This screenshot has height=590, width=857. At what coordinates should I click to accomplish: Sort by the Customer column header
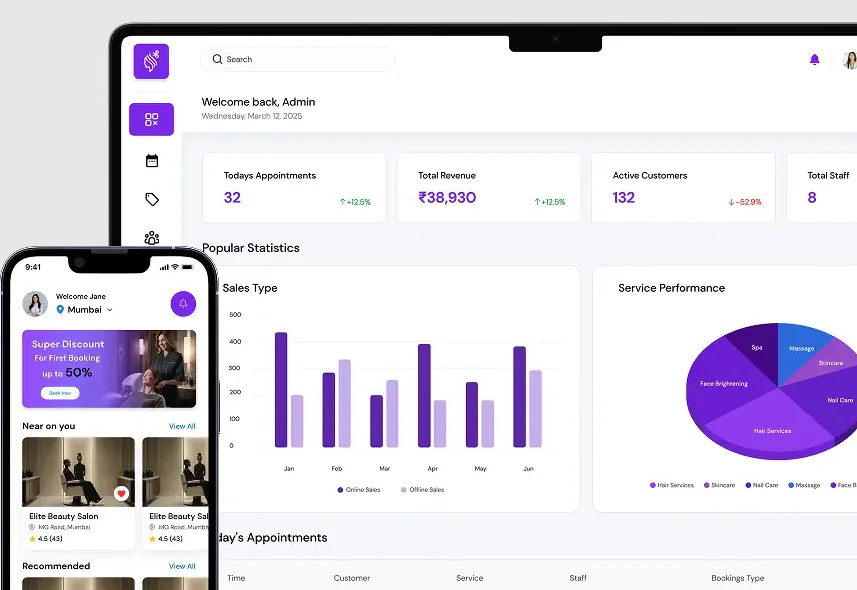coord(351,578)
